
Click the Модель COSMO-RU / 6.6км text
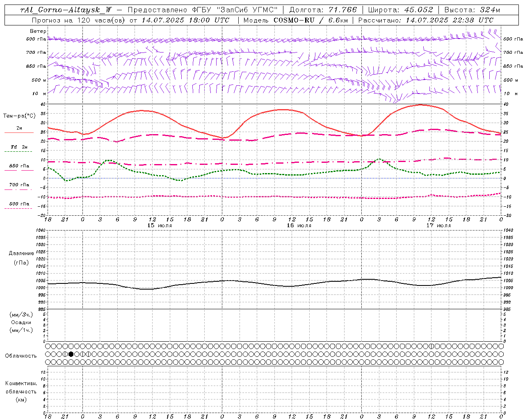pyautogui.click(x=295, y=20)
